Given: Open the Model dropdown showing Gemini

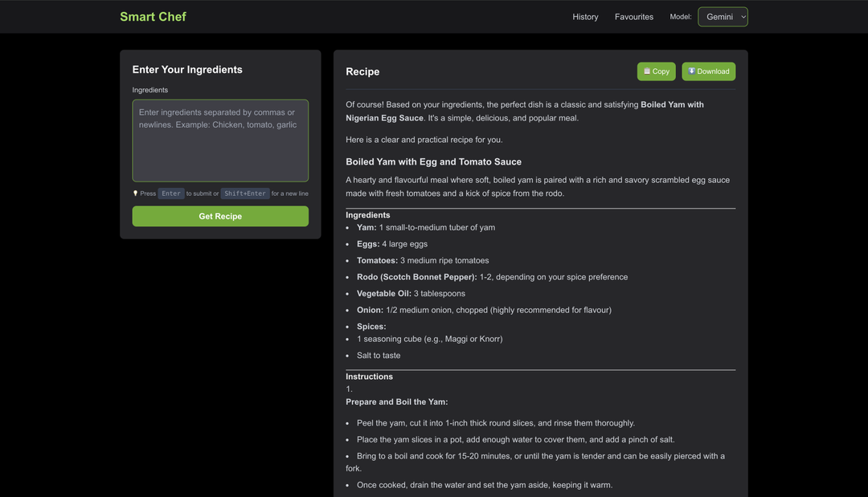Looking at the screenshot, I should point(722,16).
